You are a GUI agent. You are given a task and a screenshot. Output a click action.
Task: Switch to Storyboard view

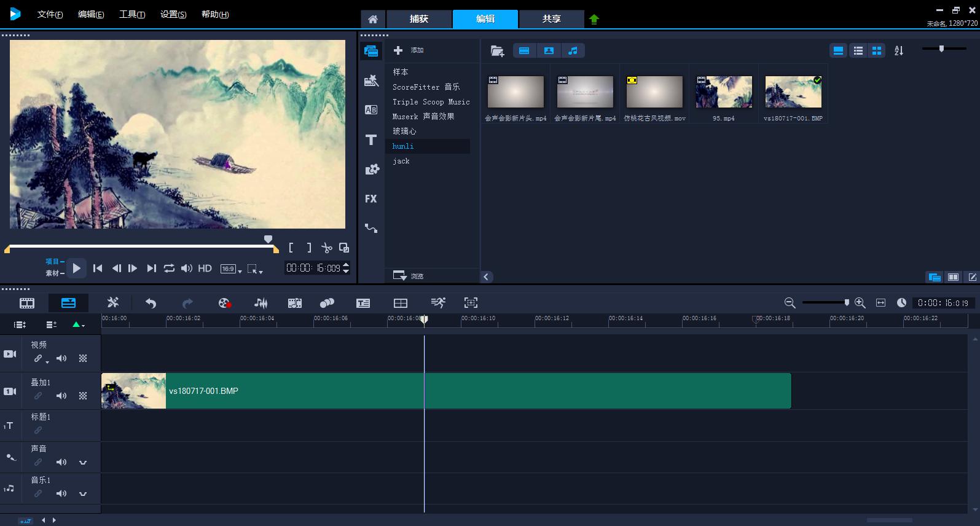pyautogui.click(x=27, y=303)
